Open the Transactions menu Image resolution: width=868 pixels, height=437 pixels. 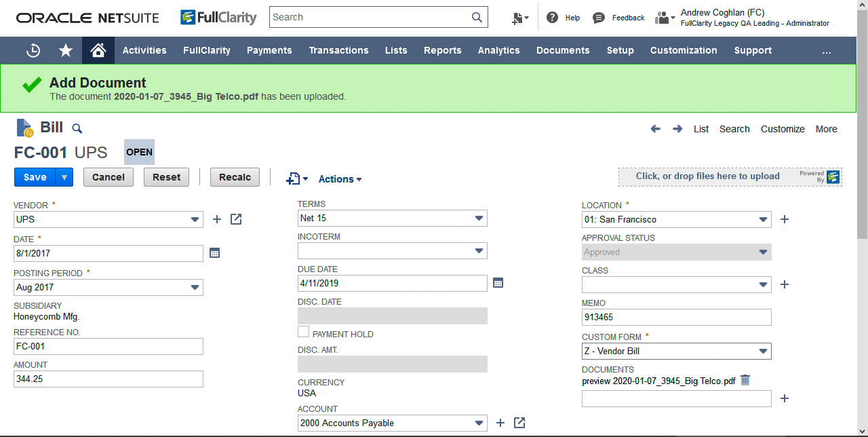[x=338, y=50]
